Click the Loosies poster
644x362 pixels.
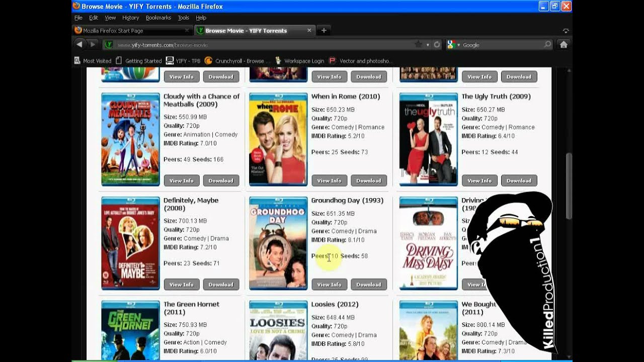click(x=278, y=330)
